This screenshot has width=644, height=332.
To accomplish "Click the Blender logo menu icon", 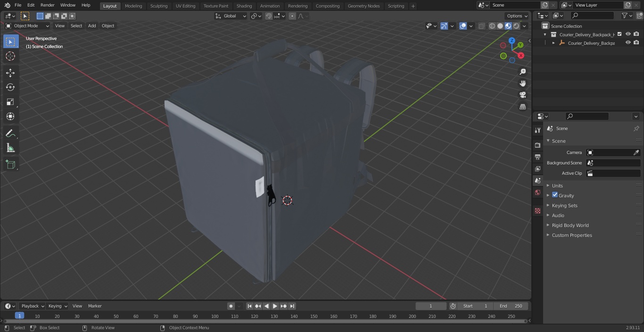I will click(x=7, y=5).
